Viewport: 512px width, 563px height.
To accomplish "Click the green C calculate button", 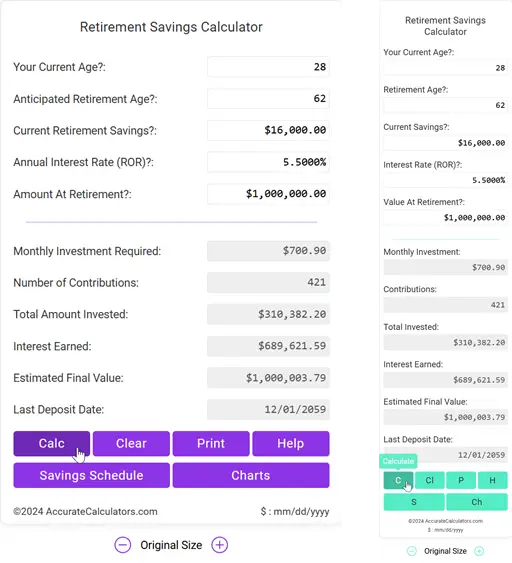I will click(x=398, y=480).
